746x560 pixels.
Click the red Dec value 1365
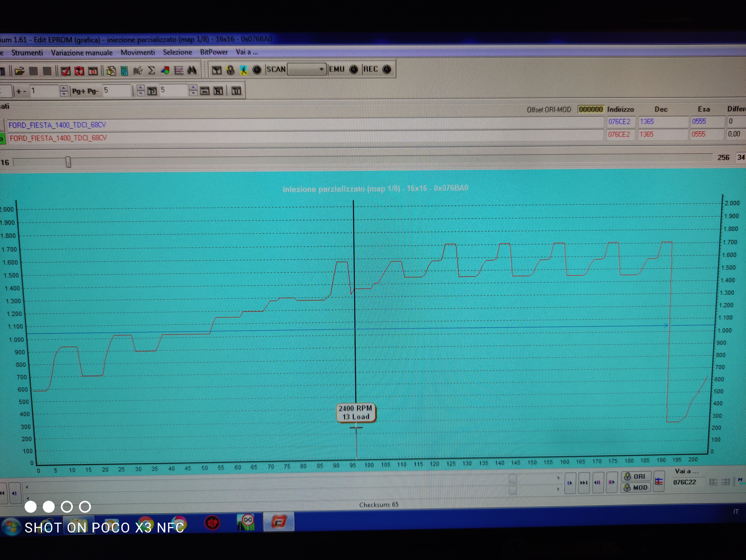[646, 134]
